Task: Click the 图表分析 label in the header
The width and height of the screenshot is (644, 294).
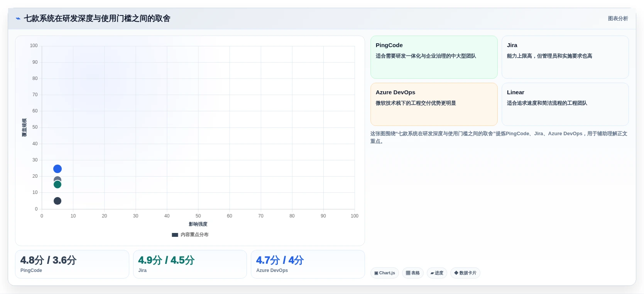Action: pos(618,19)
